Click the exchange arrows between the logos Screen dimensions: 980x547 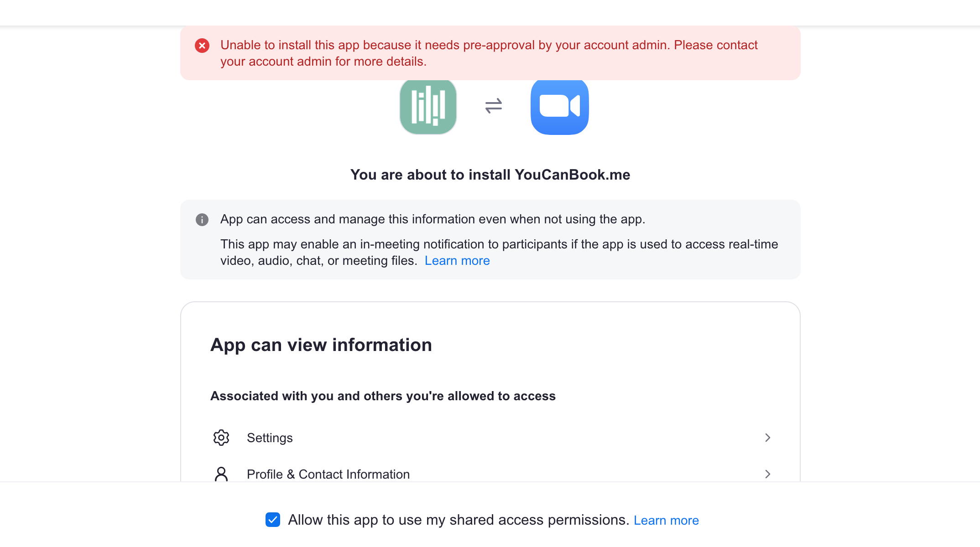494,106
